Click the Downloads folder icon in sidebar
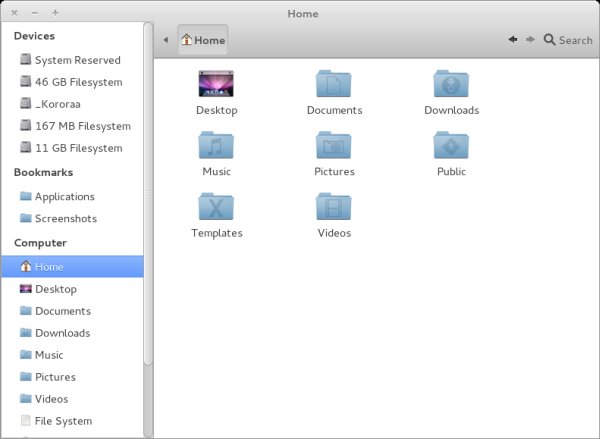Viewport: 600px width, 439px height. [25, 332]
